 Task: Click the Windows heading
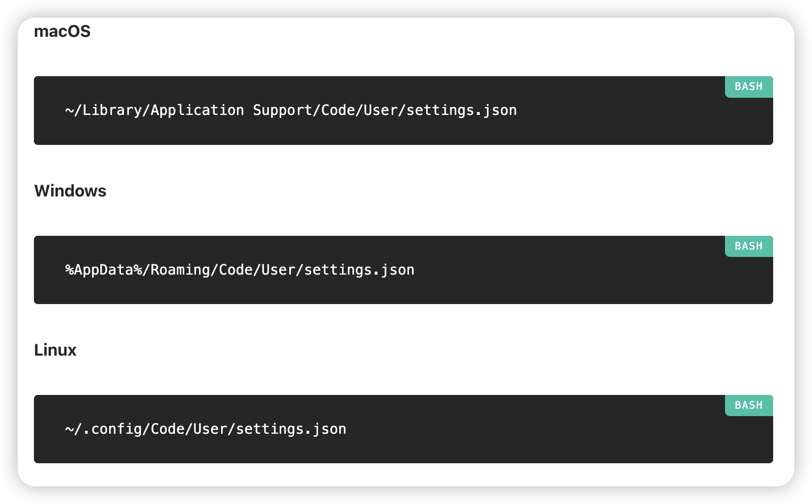(70, 191)
